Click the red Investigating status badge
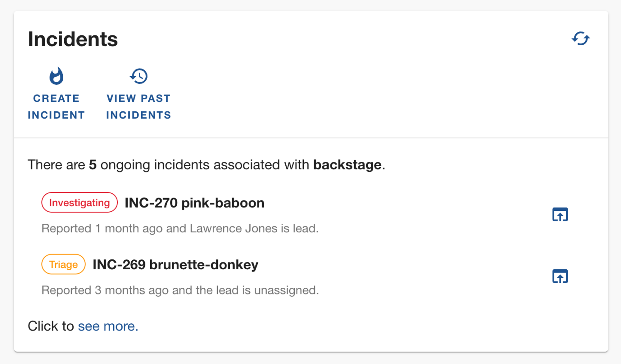This screenshot has height=364, width=621. [79, 203]
